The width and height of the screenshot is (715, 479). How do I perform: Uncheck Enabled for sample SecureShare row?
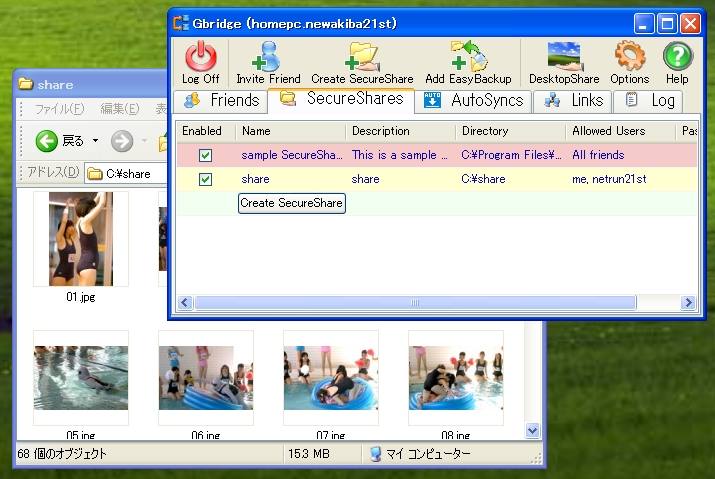205,155
